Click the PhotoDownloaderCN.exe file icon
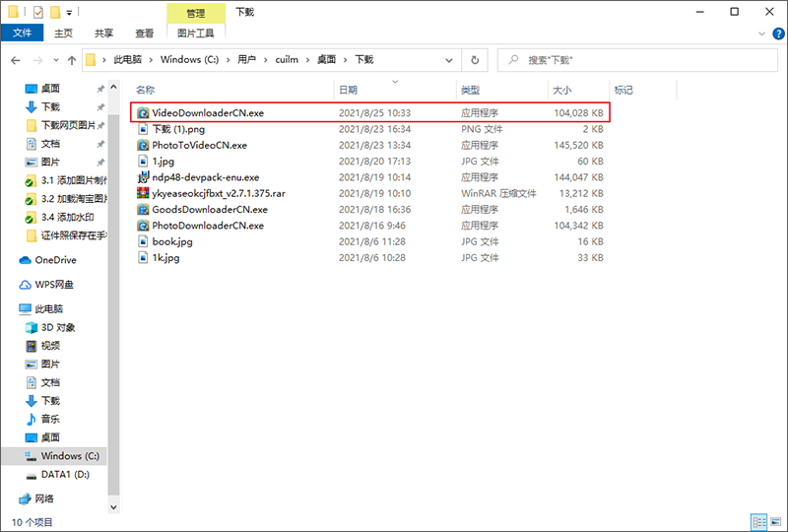Screen dimensions: 788x532 (x=143, y=226)
